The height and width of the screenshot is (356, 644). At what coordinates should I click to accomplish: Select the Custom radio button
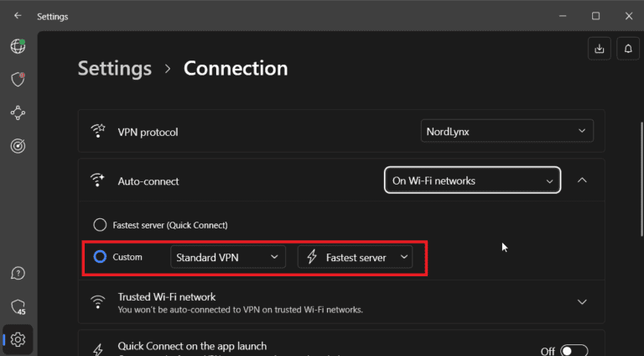(100, 257)
